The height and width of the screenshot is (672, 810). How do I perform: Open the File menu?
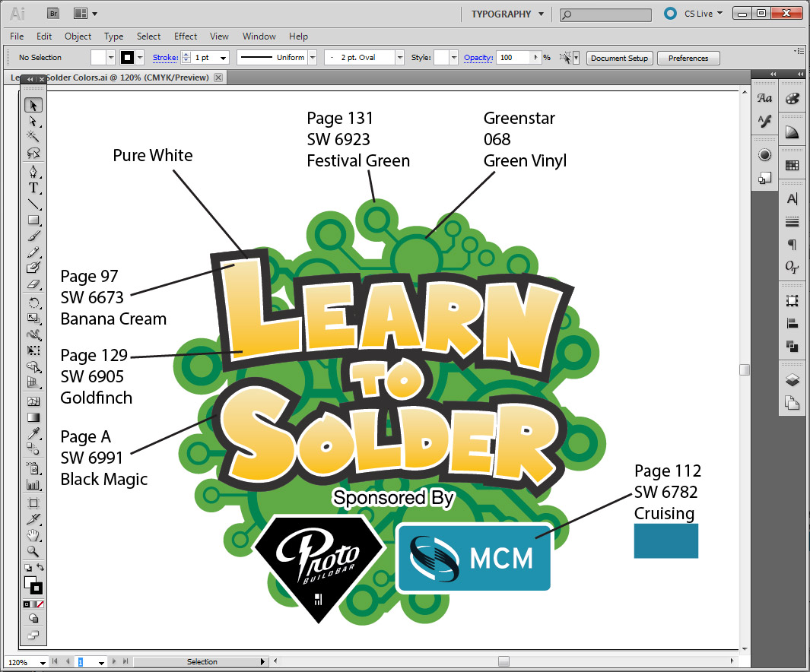point(17,36)
